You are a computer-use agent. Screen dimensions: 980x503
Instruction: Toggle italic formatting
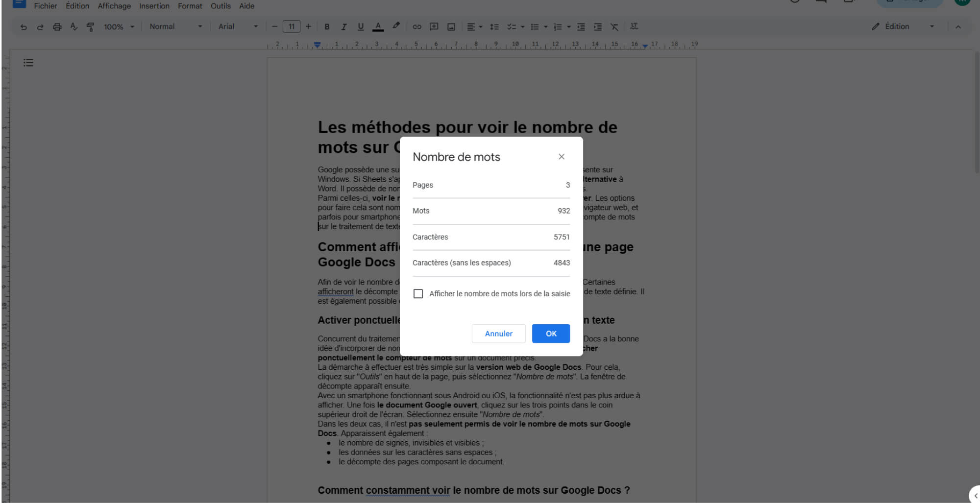[x=343, y=27]
